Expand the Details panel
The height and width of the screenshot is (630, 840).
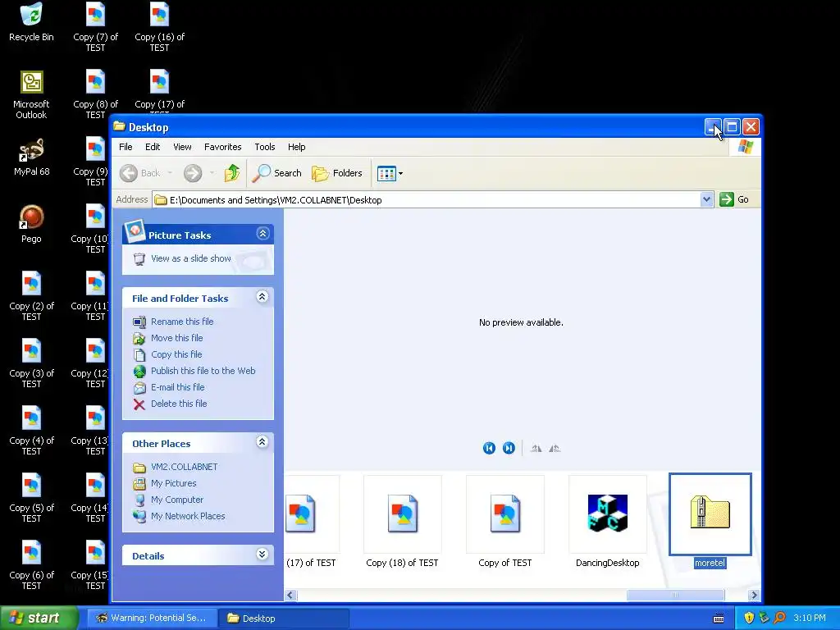pos(262,555)
